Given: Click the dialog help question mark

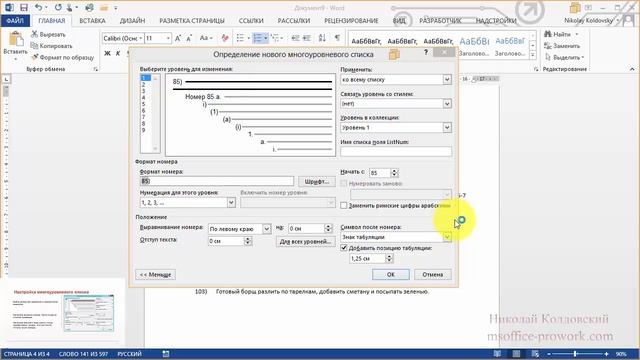Looking at the screenshot, I should click(426, 52).
